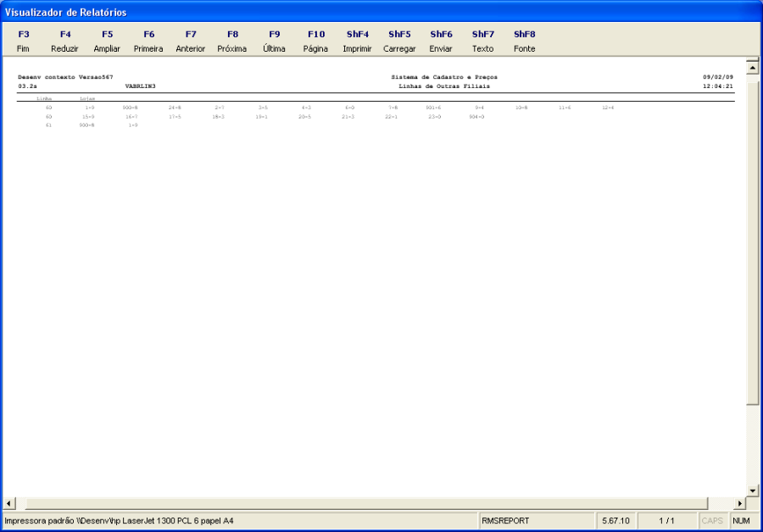Zoom out using F4 Reduzir
This screenshot has width=763, height=532.
point(64,41)
